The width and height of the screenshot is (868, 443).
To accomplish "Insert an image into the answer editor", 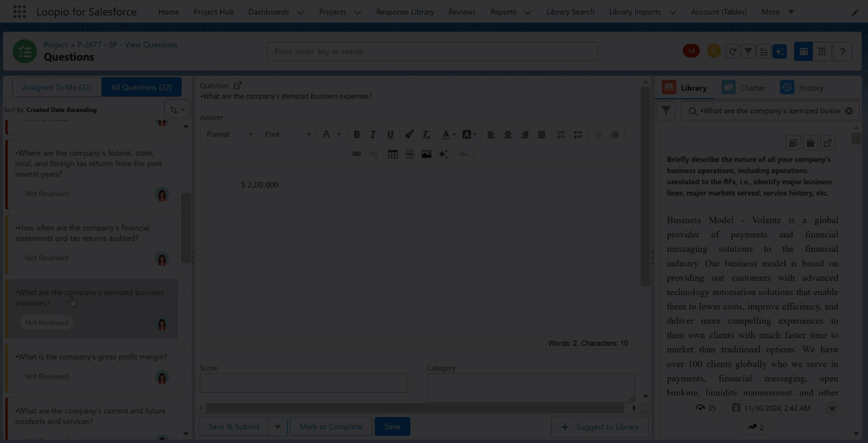I will [x=426, y=154].
